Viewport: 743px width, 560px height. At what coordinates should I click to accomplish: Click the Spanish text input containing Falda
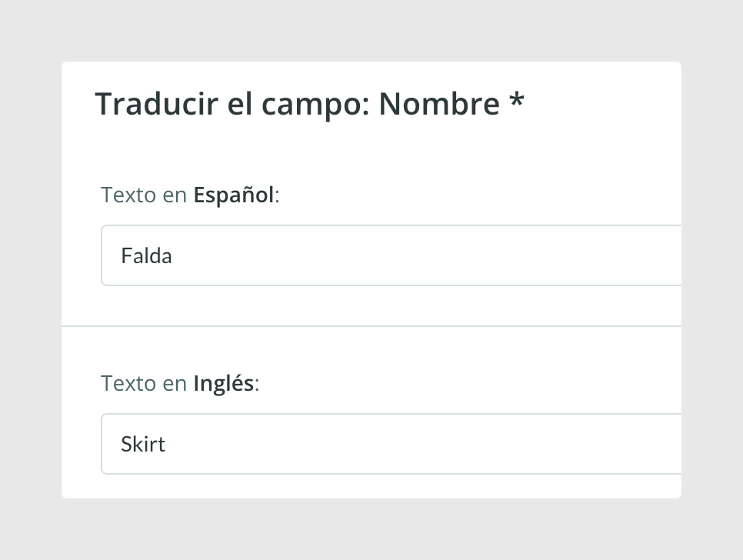391,255
